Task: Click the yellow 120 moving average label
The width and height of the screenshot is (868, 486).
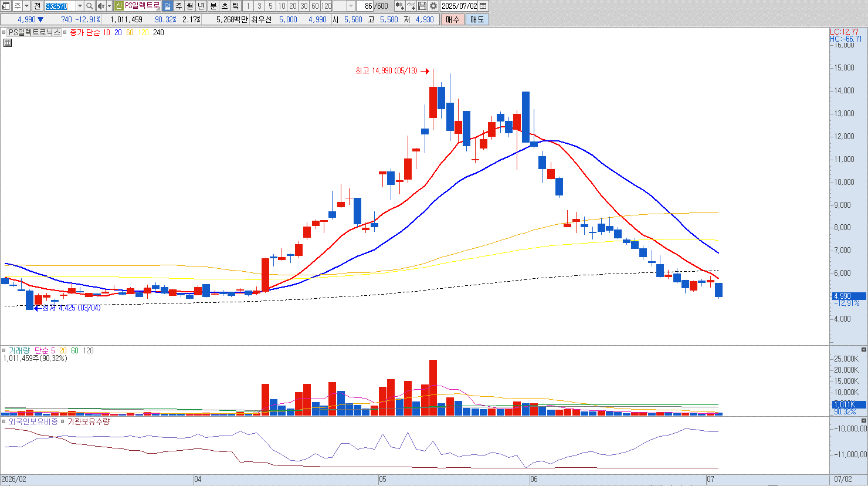Action: coord(143,33)
